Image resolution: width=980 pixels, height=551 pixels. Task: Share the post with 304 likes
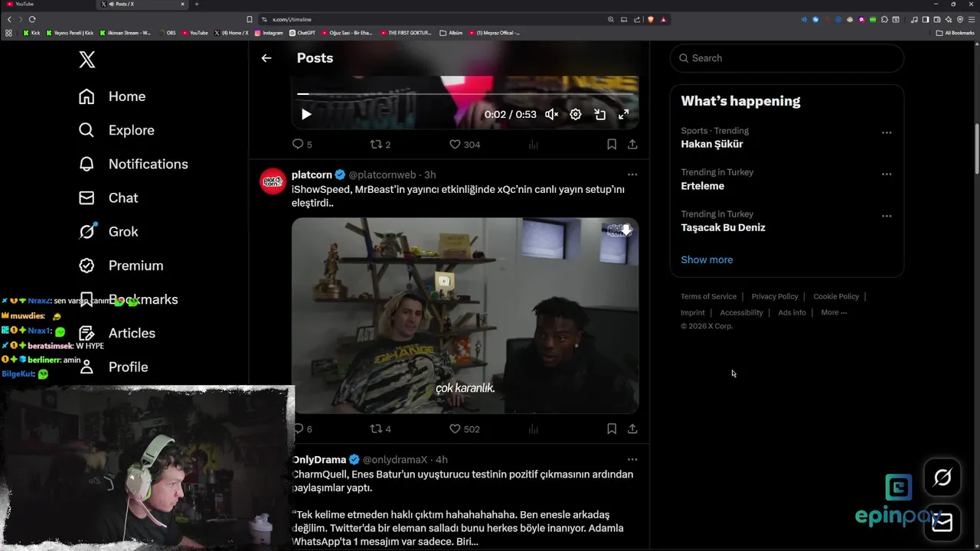click(632, 144)
